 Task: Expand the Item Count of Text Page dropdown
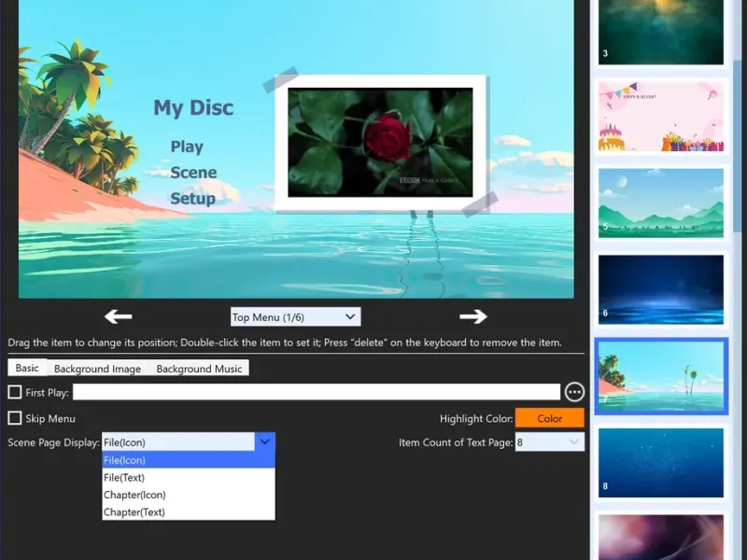(x=550, y=442)
